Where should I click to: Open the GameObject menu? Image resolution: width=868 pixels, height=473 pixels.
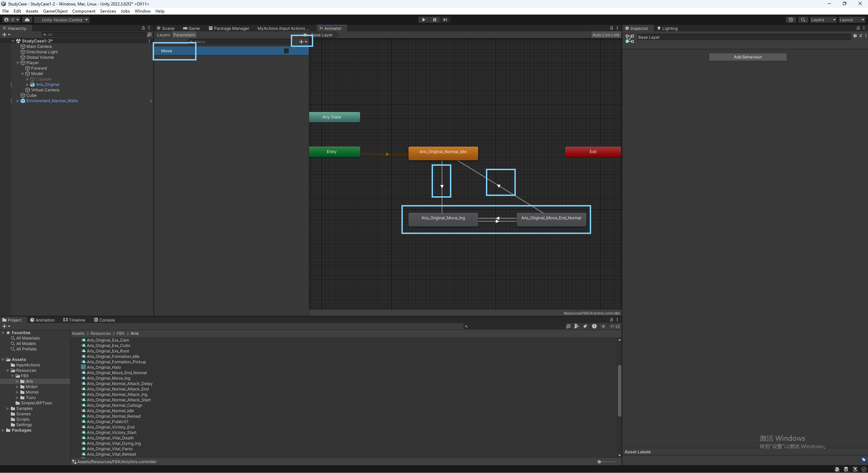click(x=55, y=11)
